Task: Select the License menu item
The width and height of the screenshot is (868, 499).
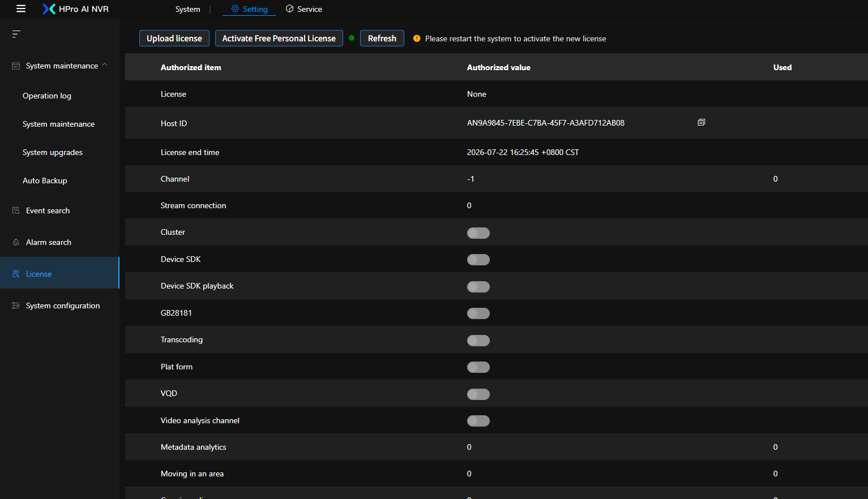Action: click(x=59, y=273)
